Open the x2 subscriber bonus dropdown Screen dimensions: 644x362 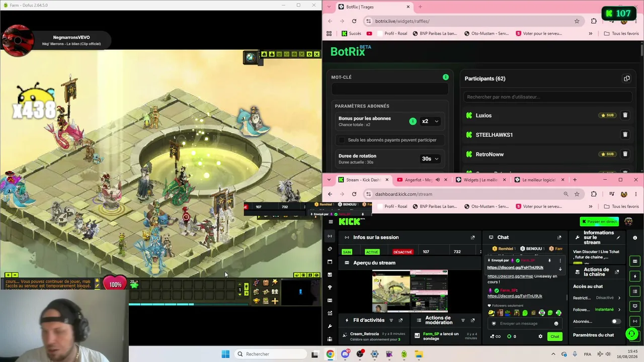click(x=430, y=121)
